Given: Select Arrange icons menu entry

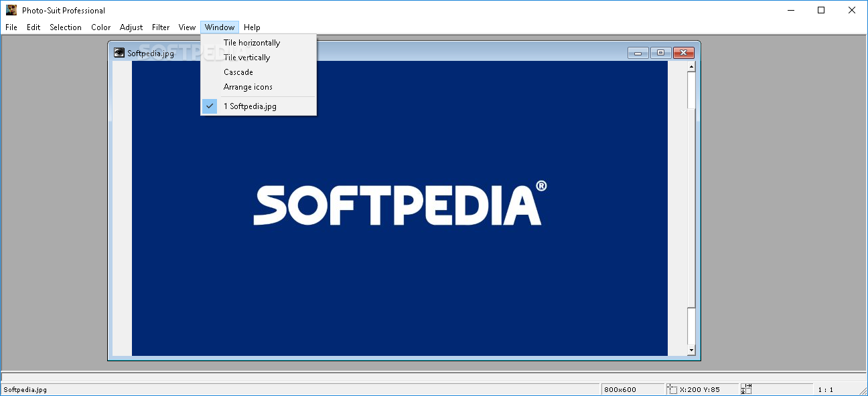Looking at the screenshot, I should [x=259, y=87].
